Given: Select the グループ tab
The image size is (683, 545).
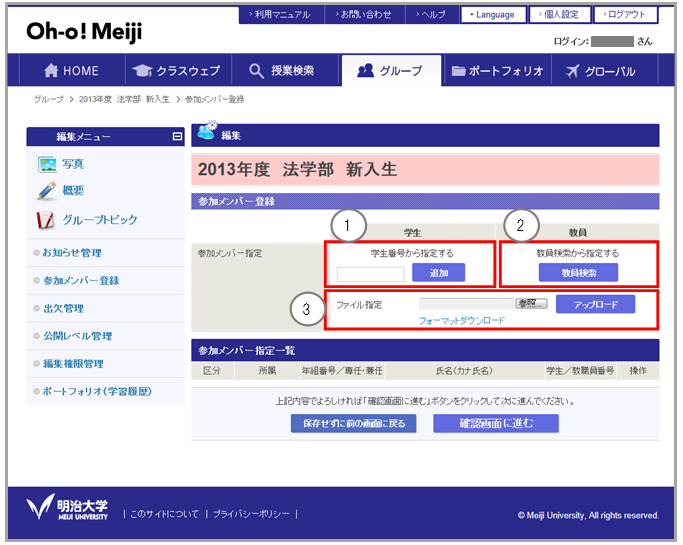Looking at the screenshot, I should [x=391, y=71].
